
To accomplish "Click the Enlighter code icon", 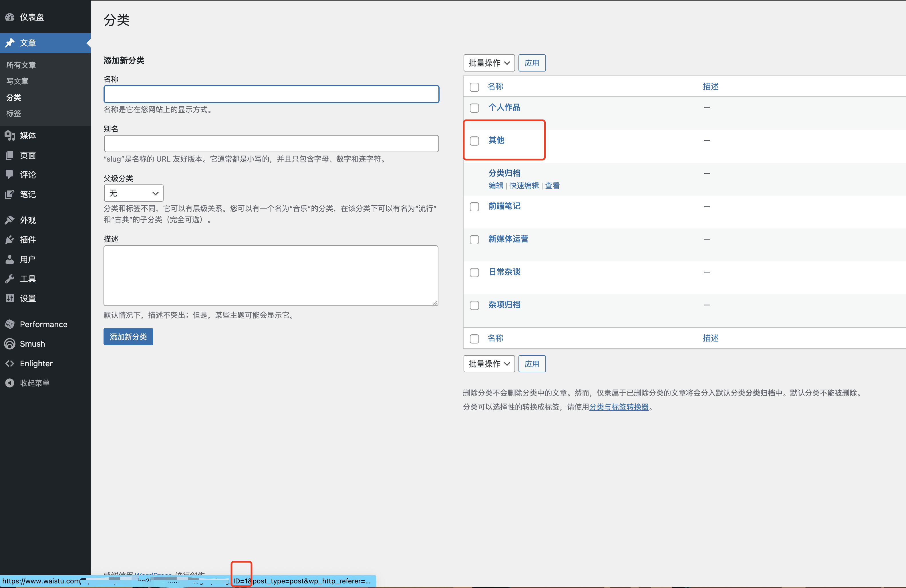I will 9,363.
